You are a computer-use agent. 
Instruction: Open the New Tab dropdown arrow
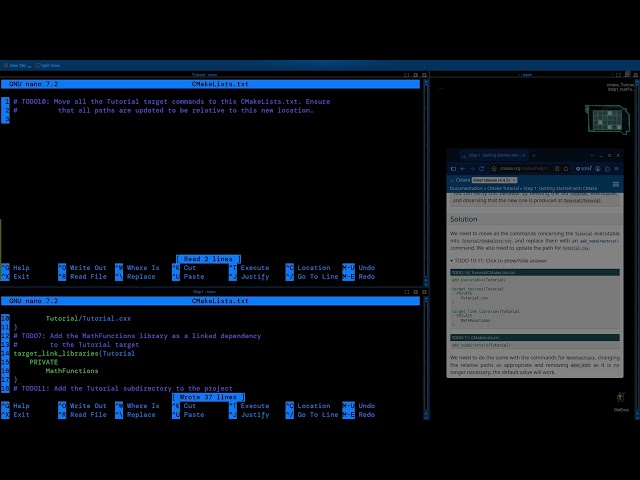(x=29, y=66)
